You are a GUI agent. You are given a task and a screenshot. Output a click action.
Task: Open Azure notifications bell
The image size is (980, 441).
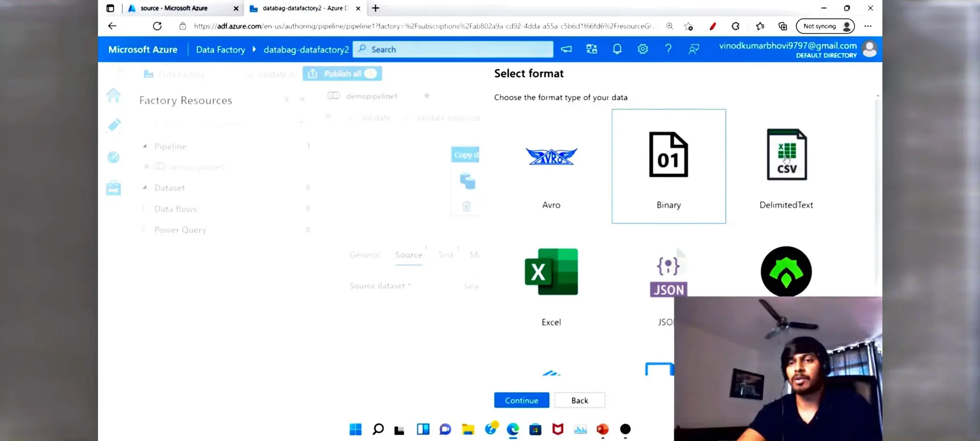(617, 49)
